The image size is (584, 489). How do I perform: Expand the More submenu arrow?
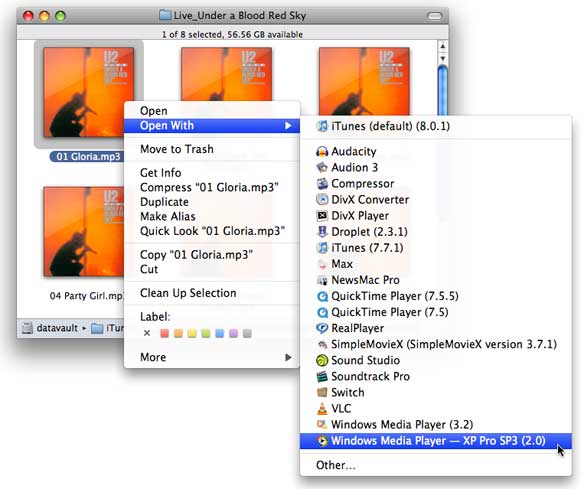[x=288, y=358]
